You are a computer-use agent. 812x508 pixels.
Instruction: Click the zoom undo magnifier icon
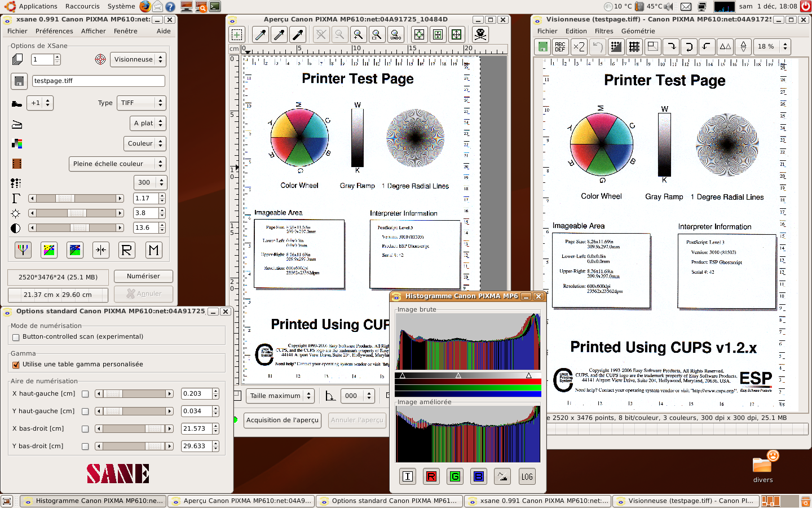click(x=395, y=34)
